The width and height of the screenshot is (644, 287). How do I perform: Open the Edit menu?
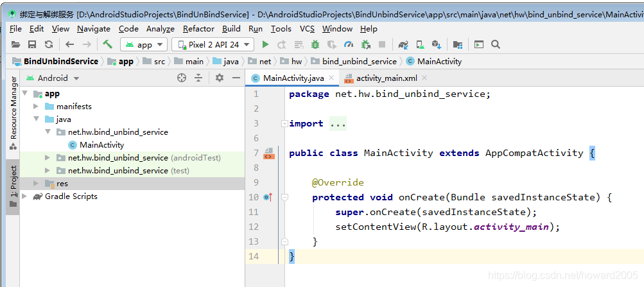37,29
